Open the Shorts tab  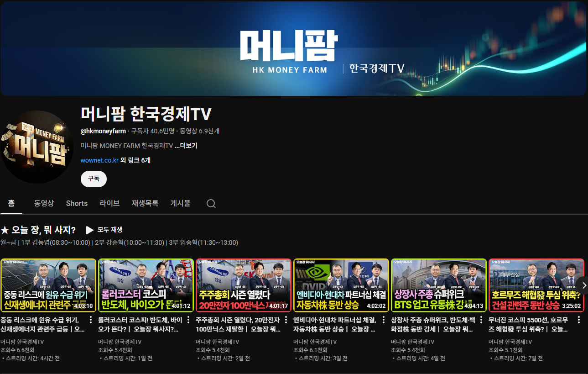tap(77, 203)
